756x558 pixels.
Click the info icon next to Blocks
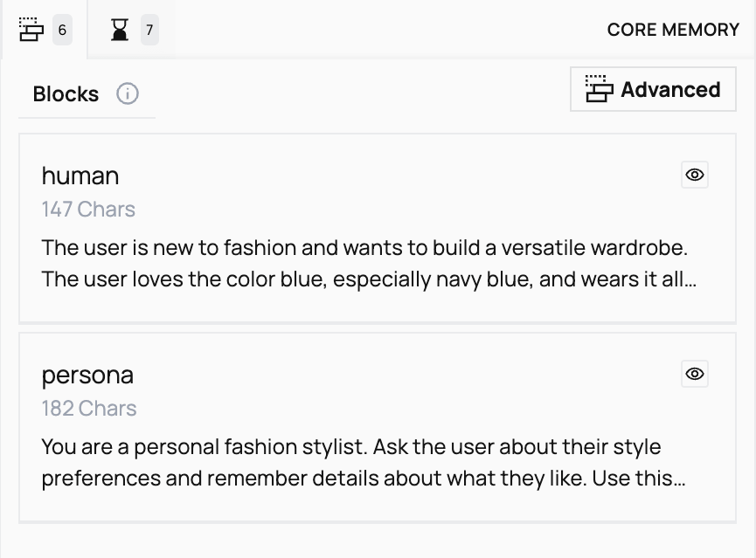coord(128,93)
